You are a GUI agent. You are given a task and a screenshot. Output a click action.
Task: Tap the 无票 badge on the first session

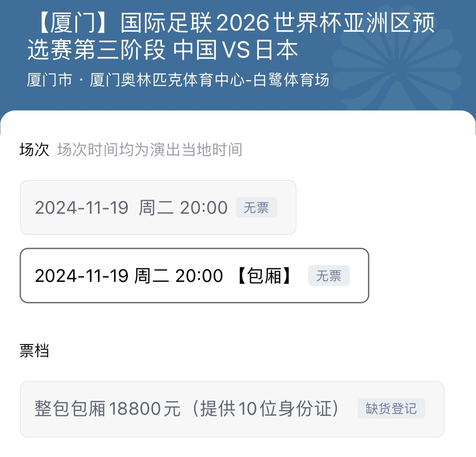click(x=256, y=208)
